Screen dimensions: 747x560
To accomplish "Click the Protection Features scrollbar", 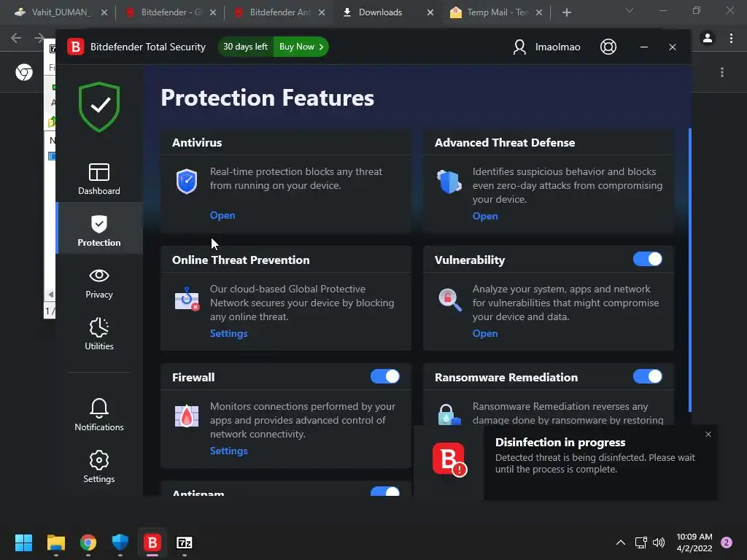I will (690, 270).
